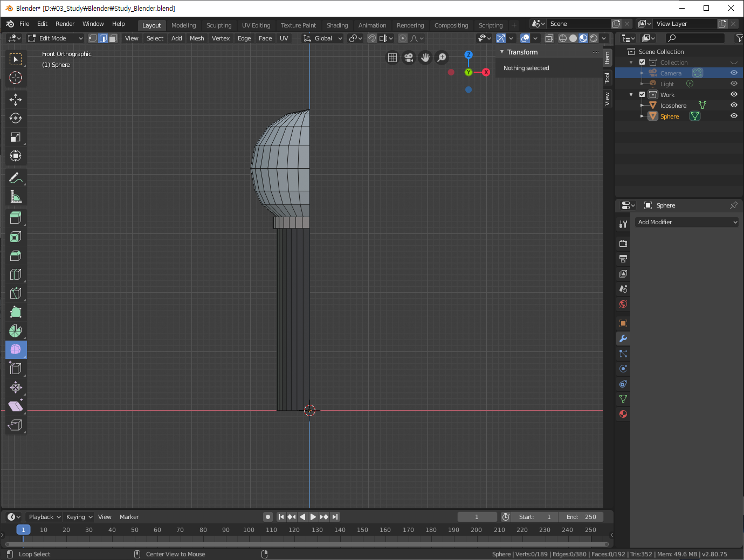Select the Move tool in toolbar
This screenshot has width=744, height=560.
coord(16,99)
